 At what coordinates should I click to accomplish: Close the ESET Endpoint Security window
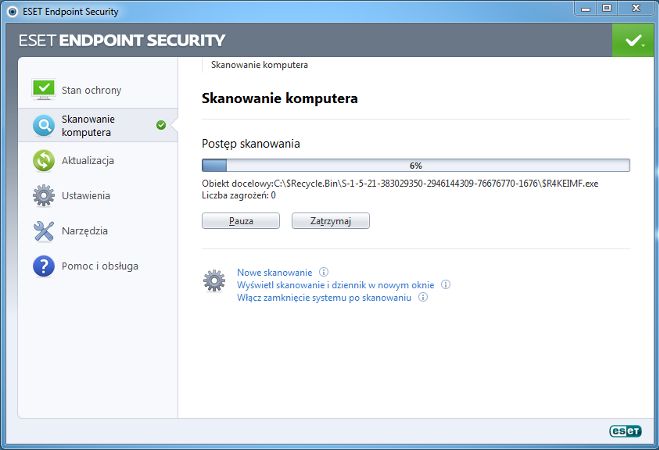[x=636, y=8]
